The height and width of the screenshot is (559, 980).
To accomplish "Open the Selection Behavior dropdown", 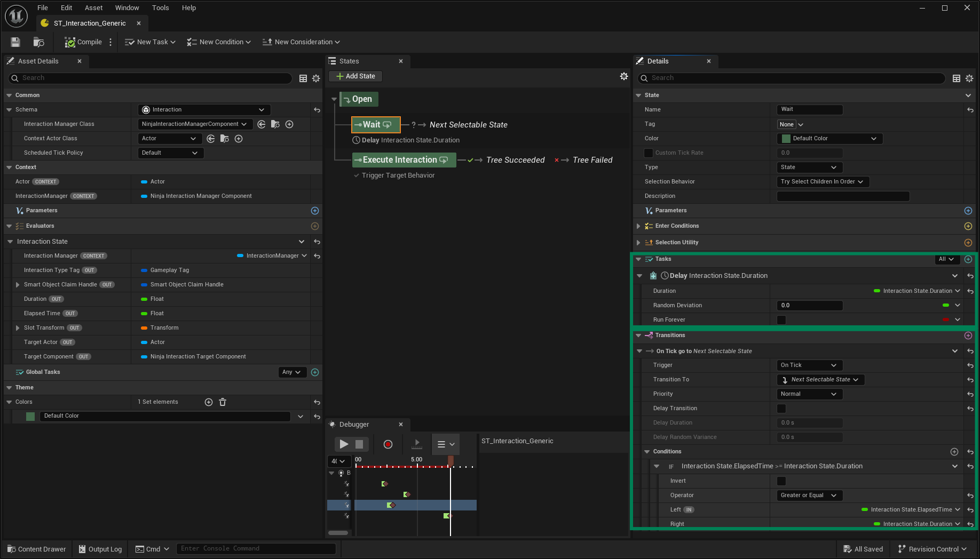I will tap(823, 182).
